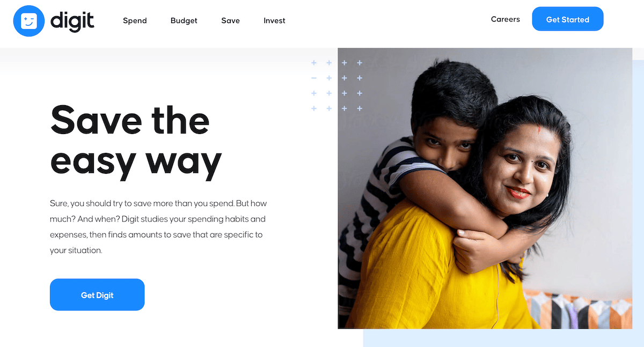Viewport: 644px width, 347px height.
Task: Select Save in the top navigation
Action: coord(230,20)
